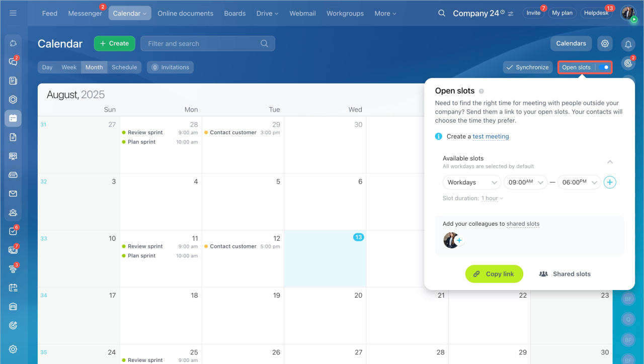Open the sliders settings icon beside Company 24
Viewport: 644px width, 364px height.
511,14
